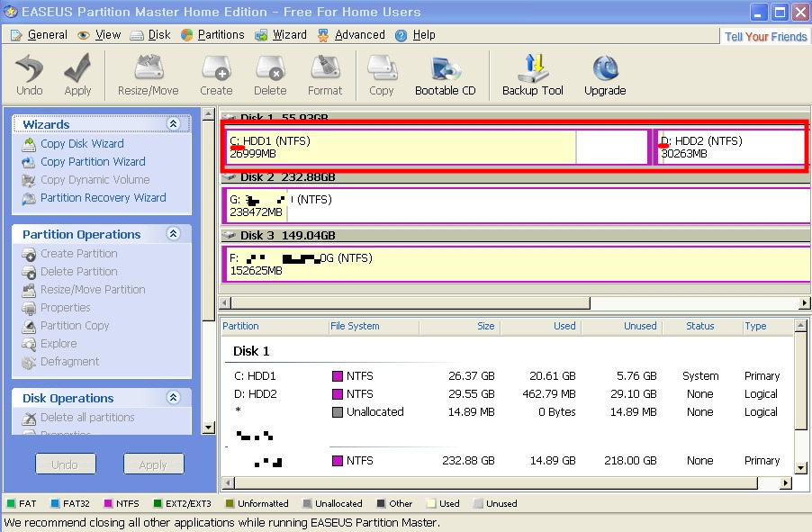812x532 pixels.
Task: Click the Tell Your Friends link
Action: [x=765, y=37]
